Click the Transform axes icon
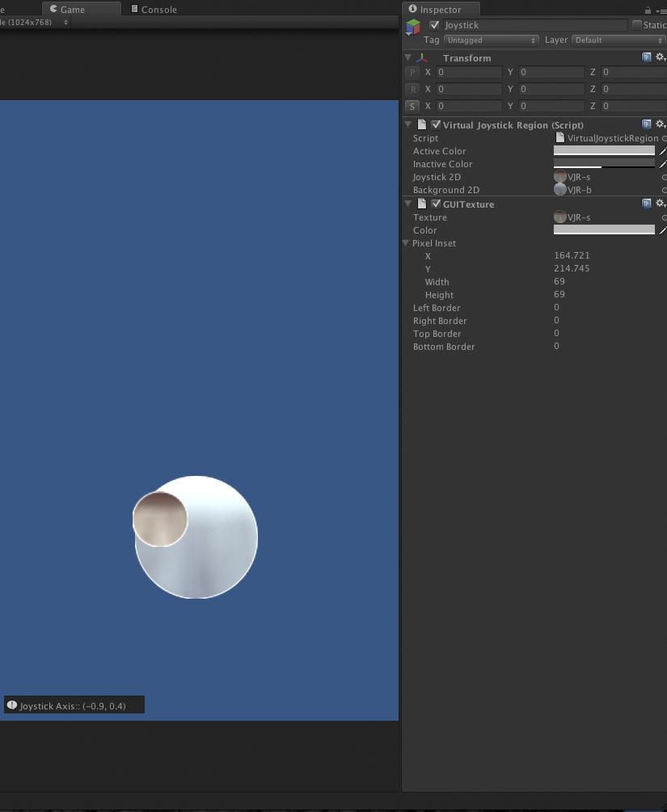This screenshot has width=667, height=812. [422, 58]
